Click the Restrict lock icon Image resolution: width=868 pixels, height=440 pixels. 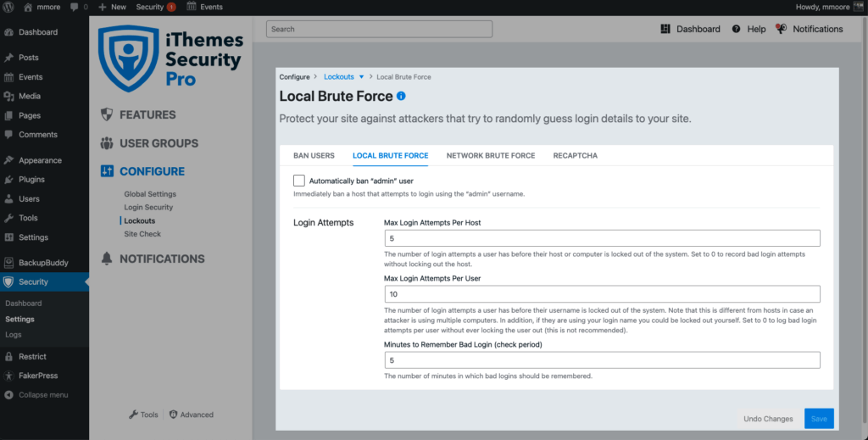pos(8,356)
